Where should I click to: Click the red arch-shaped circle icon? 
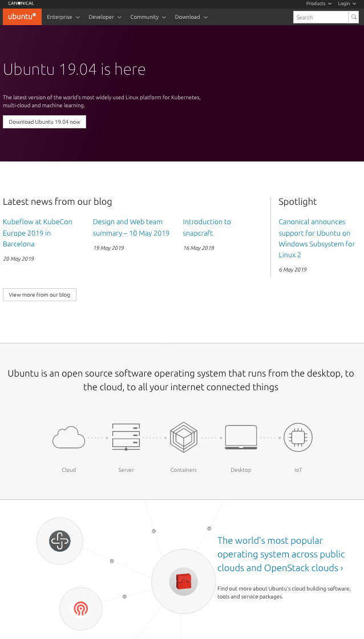80,609
